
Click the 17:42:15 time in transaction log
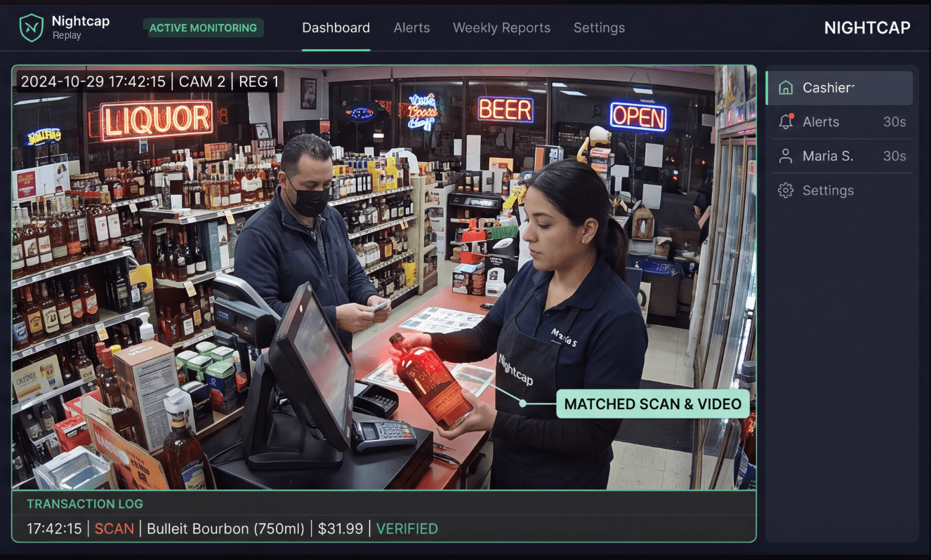(x=54, y=529)
